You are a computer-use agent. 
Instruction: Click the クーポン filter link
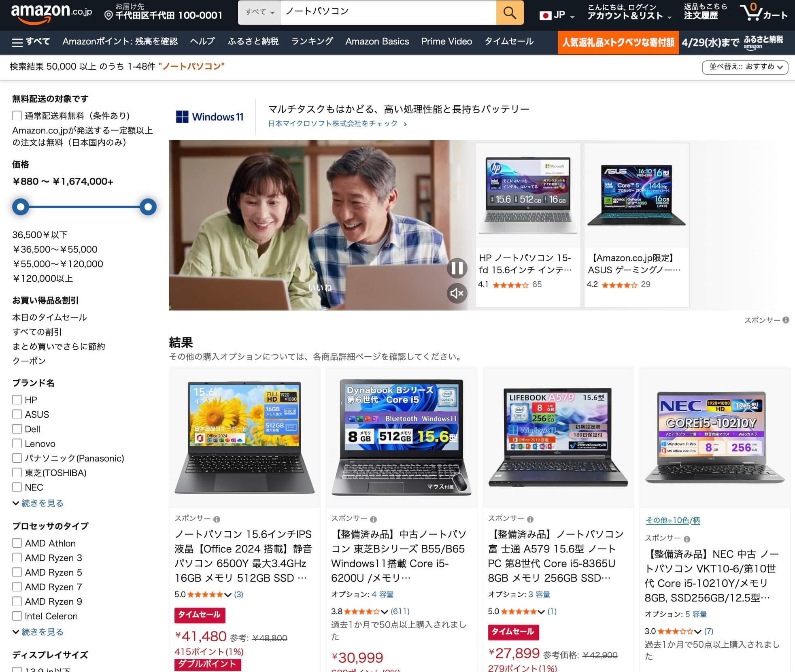point(29,361)
